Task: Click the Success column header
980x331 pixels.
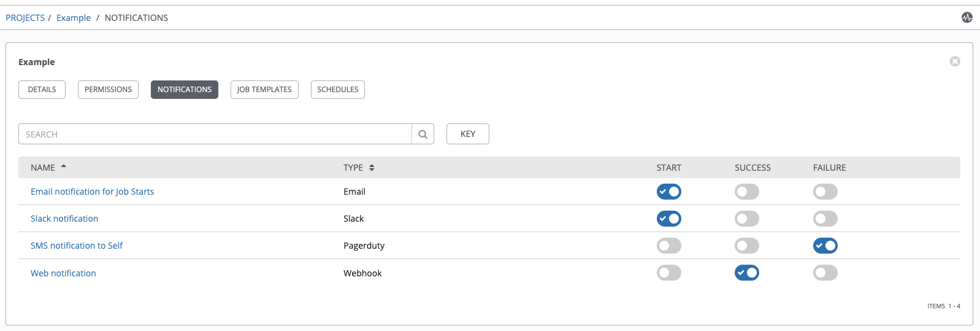Action: pos(752,168)
